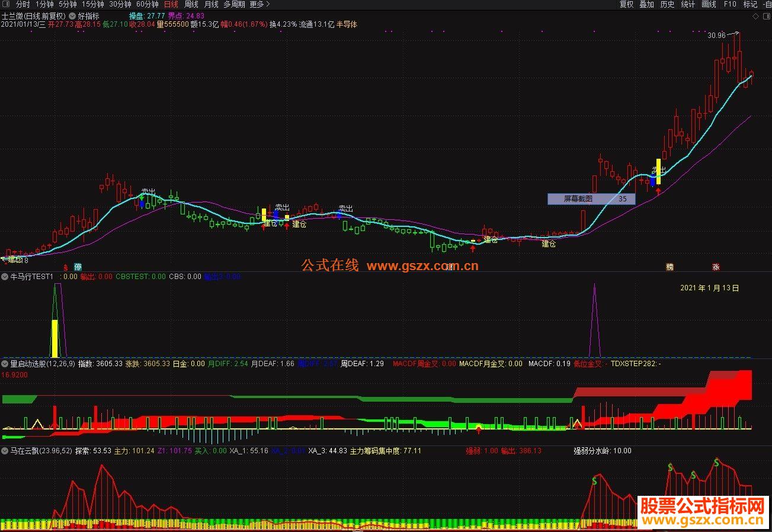Switch to the 分时 intraday chart
The height and width of the screenshot is (532, 772).
coord(23,4)
